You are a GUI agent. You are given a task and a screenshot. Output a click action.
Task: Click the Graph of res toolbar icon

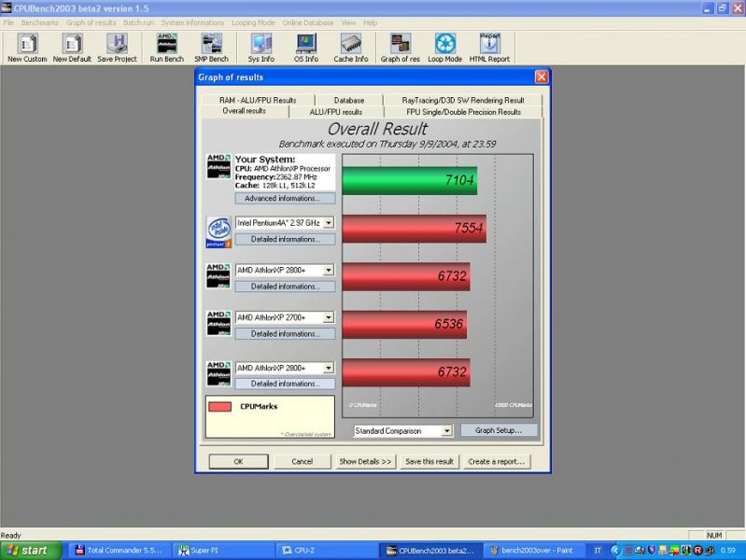point(401,48)
